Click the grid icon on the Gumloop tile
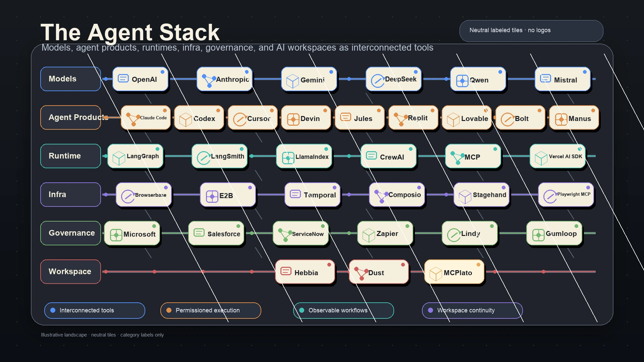 538,235
